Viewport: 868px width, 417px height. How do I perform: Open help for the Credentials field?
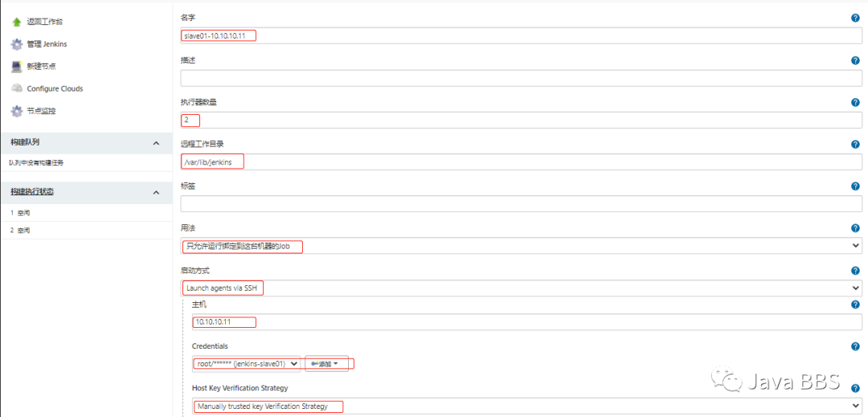point(855,346)
